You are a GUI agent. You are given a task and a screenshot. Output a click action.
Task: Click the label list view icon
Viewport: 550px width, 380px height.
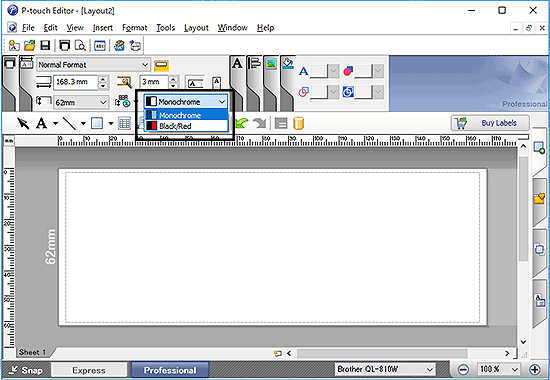click(x=281, y=123)
